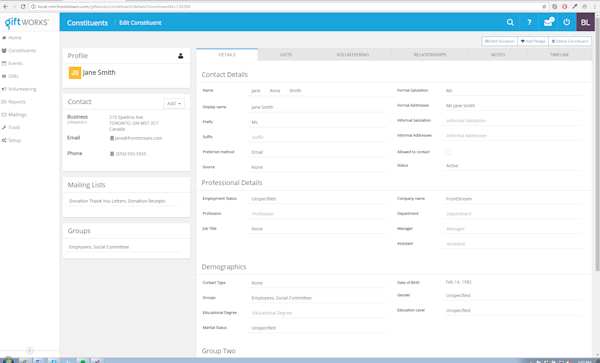
Task: Open the help question mark icon
Action: 529,22
